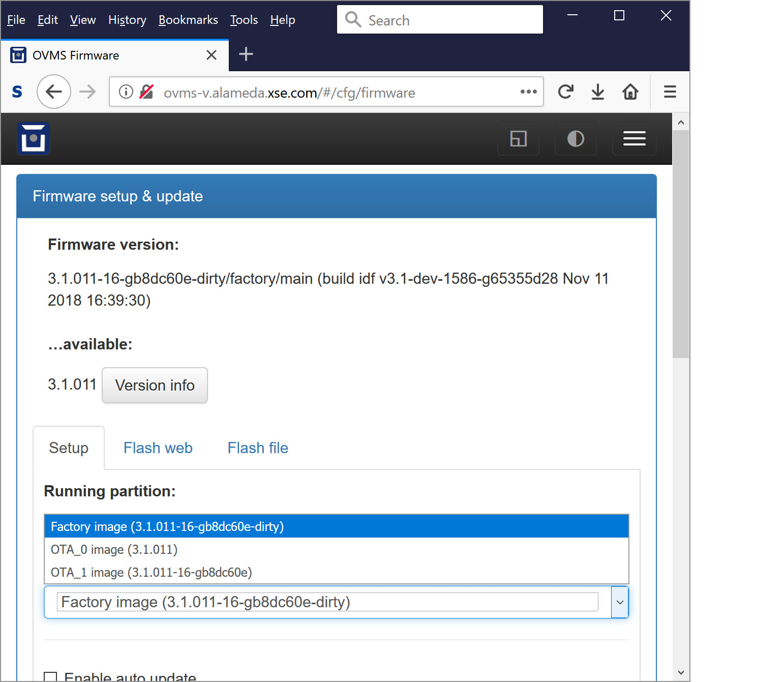This screenshot has width=784, height=682.
Task: Click the page's vertical scrollbar thumb
Action: 681,244
